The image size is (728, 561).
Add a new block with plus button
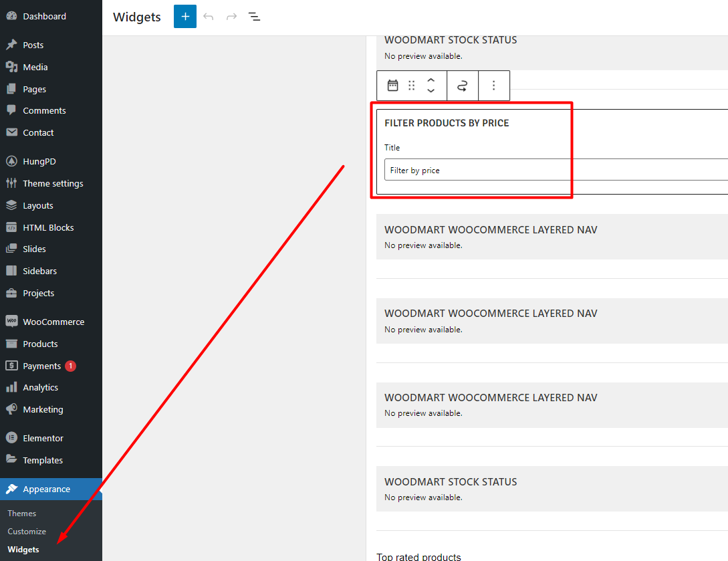click(185, 17)
